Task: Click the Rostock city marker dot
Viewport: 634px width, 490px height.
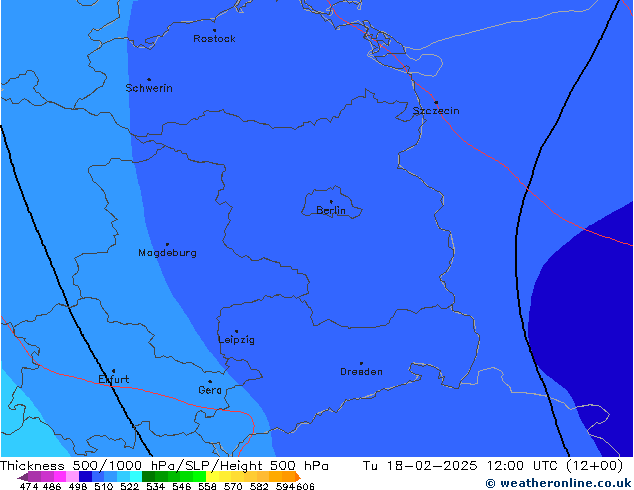Action: click(214, 30)
